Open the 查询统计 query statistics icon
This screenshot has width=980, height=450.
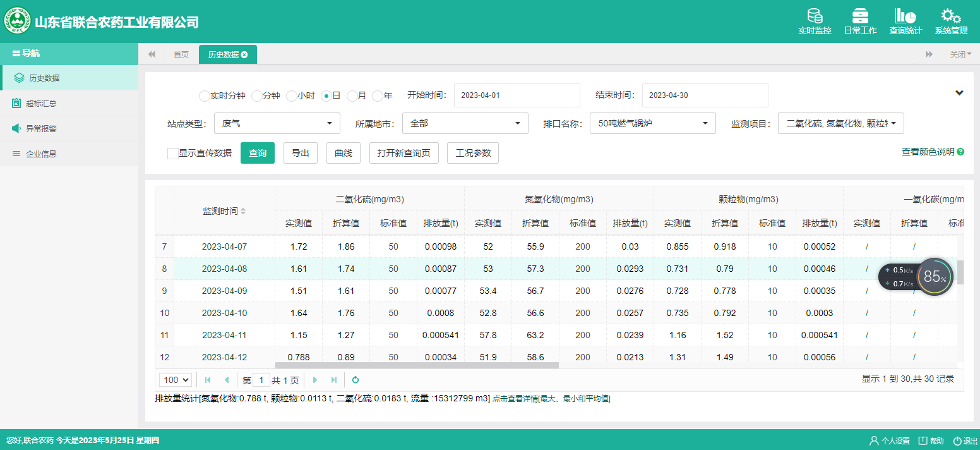point(905,21)
